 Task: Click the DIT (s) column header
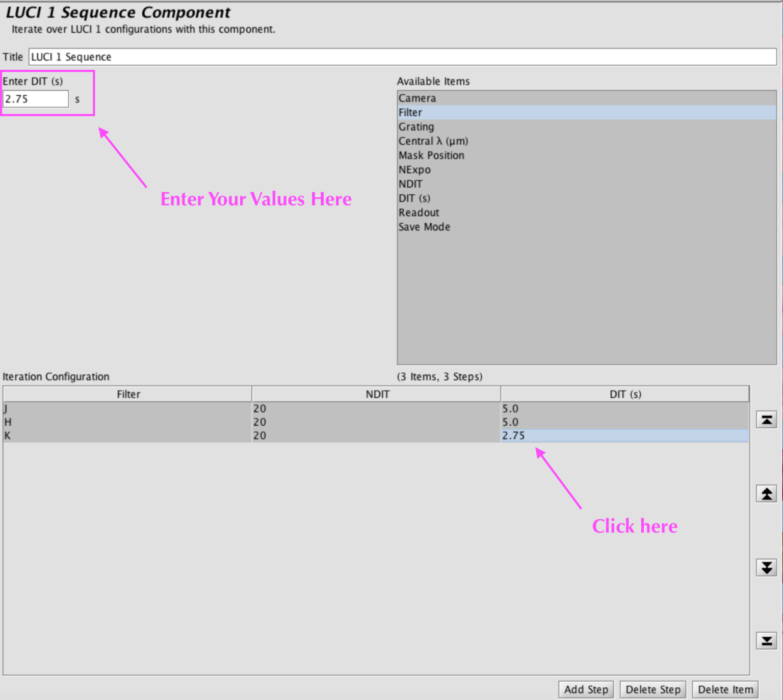pos(625,394)
